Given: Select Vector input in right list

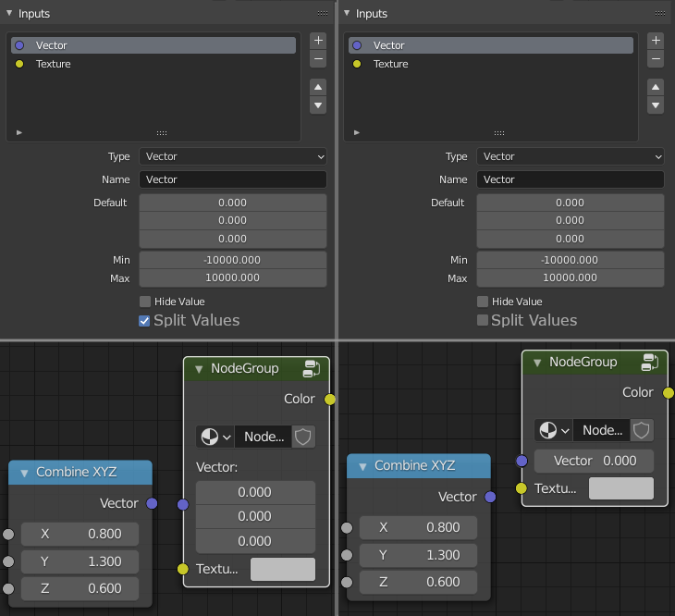Looking at the screenshot, I should pos(491,45).
